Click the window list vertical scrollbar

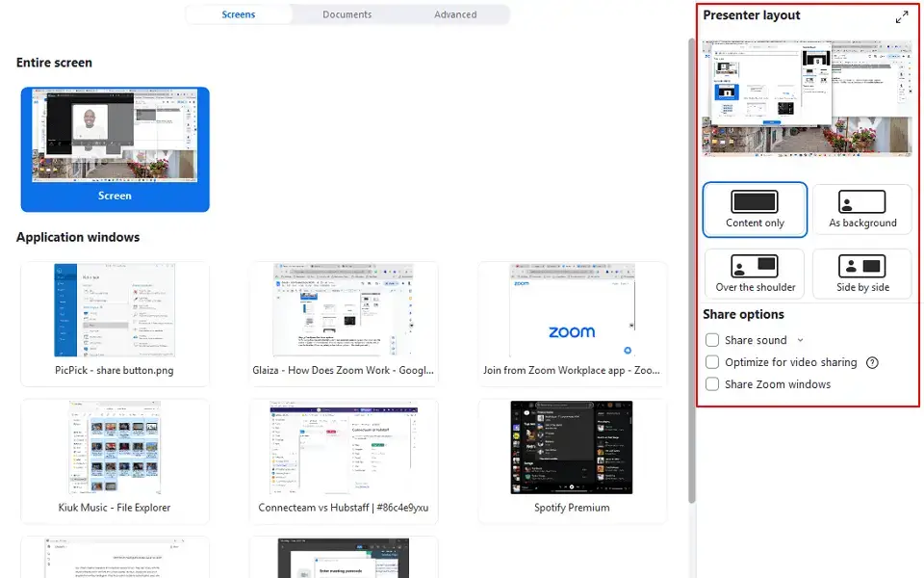(690, 270)
